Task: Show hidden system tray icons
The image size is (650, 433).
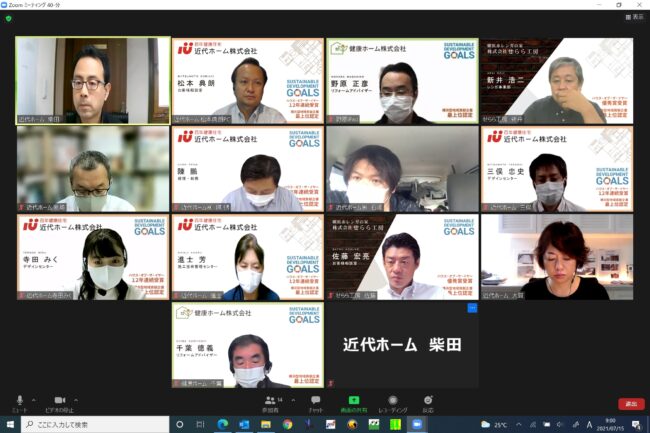Action: [519, 424]
